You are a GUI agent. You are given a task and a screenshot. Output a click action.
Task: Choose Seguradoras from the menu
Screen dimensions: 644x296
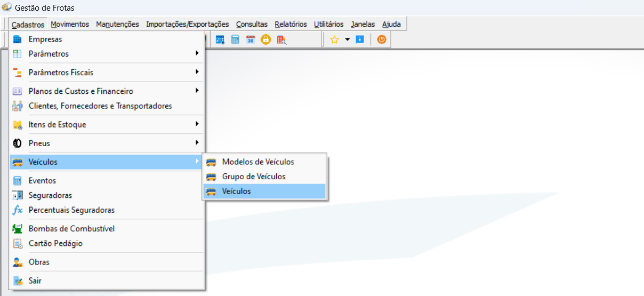click(x=107, y=196)
